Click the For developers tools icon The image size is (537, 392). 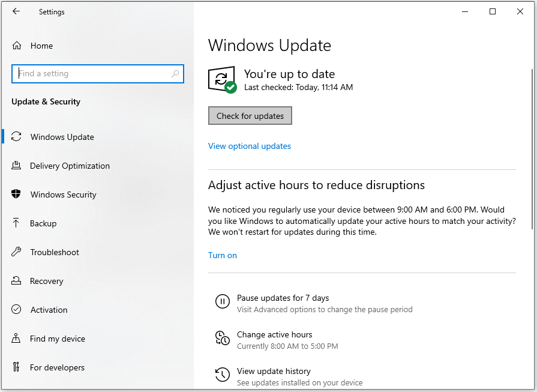[16, 367]
